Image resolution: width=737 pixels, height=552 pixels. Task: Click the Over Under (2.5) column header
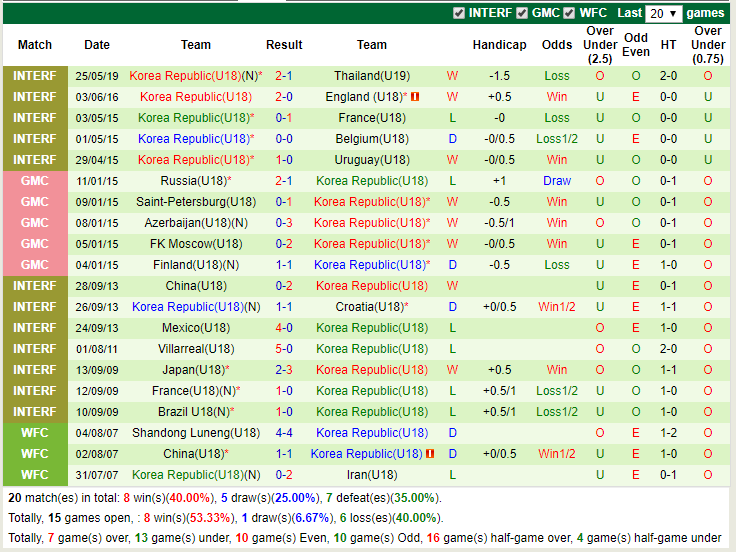pyautogui.click(x=600, y=45)
